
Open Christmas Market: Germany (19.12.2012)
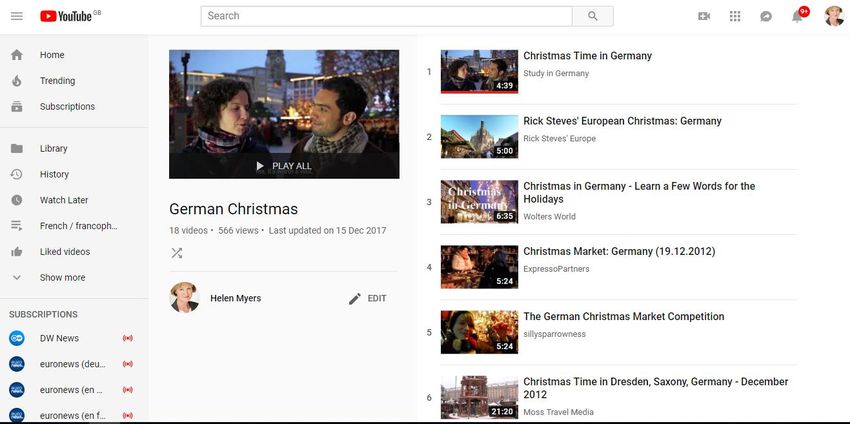(x=619, y=252)
